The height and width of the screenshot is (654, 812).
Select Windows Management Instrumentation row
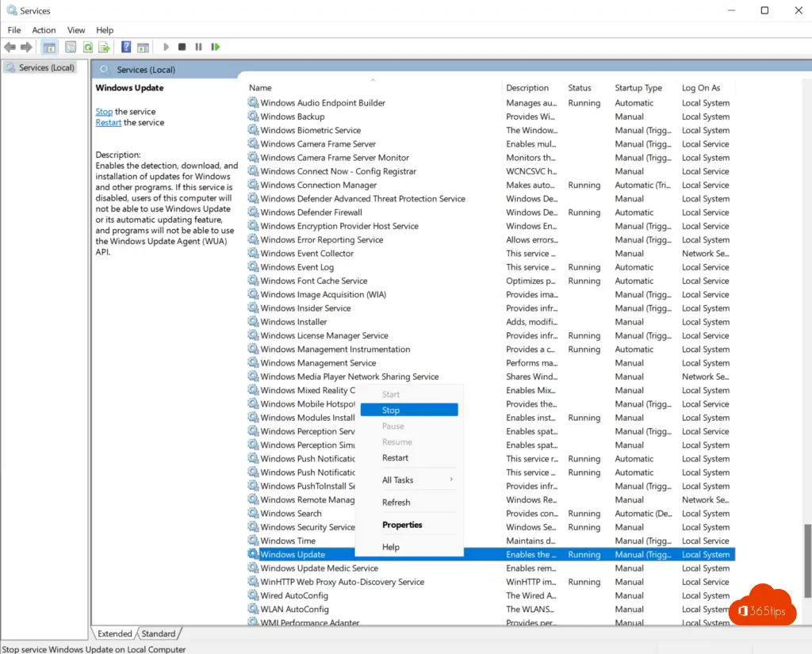click(x=490, y=349)
